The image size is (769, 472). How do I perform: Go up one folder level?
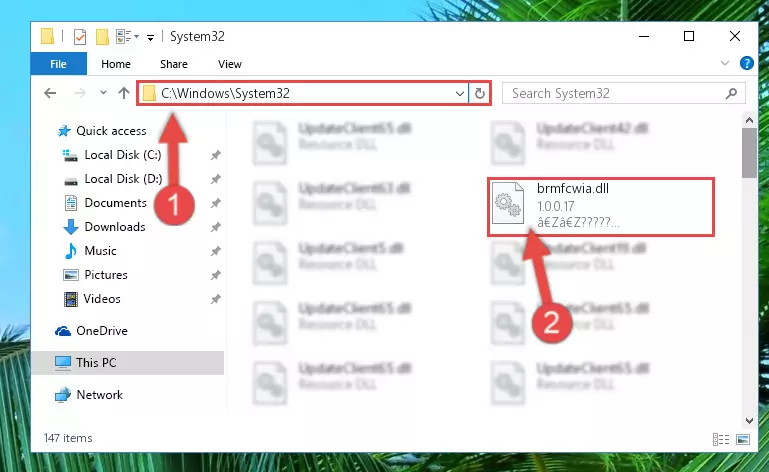(x=124, y=93)
